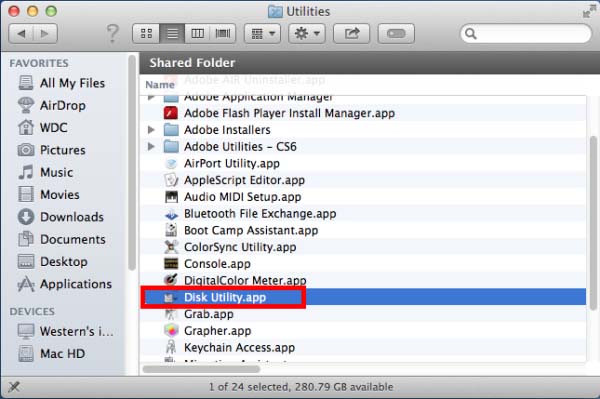Click the Audio MIDI Setup icon

click(171, 197)
